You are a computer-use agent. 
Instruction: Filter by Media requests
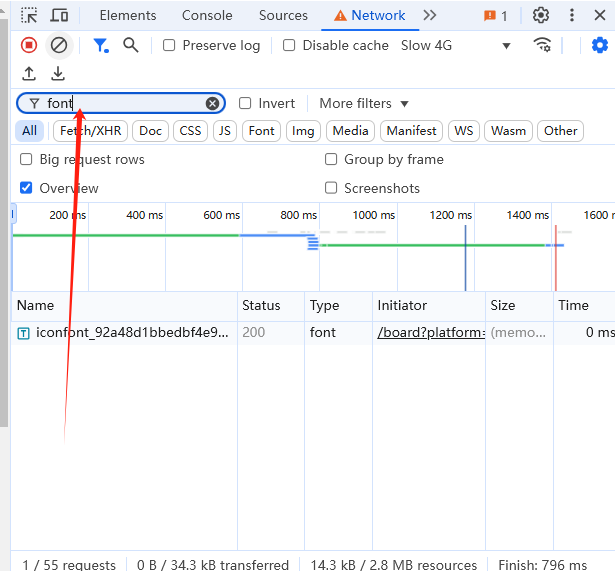coord(350,131)
